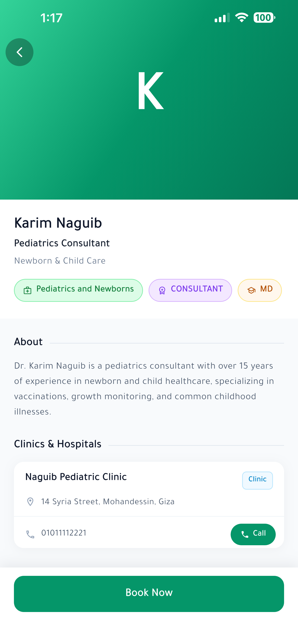Tap the back arrow button

tap(19, 52)
